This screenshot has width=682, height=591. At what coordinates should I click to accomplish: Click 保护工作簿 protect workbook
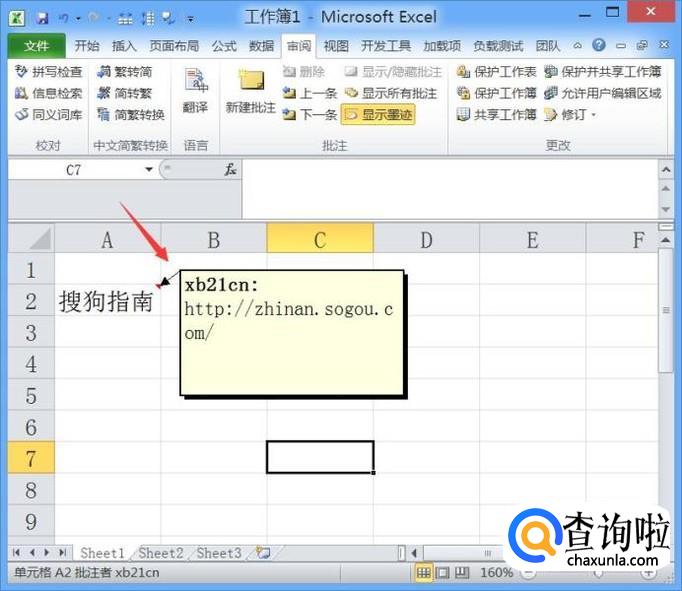[496, 93]
